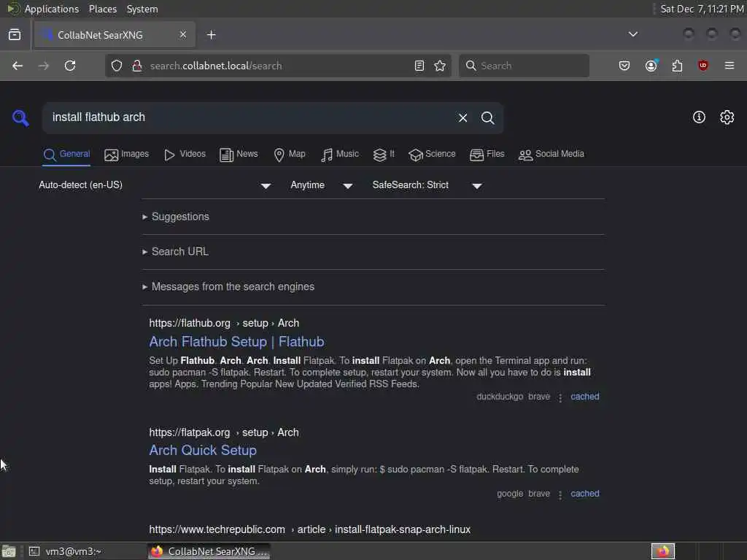Open more options dots for Arch Quick Setup
Screen dimensions: 747x560
pyautogui.click(x=560, y=494)
